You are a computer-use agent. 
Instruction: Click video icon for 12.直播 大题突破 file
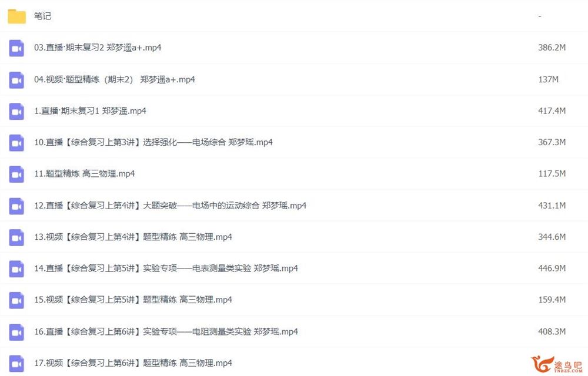click(16, 206)
